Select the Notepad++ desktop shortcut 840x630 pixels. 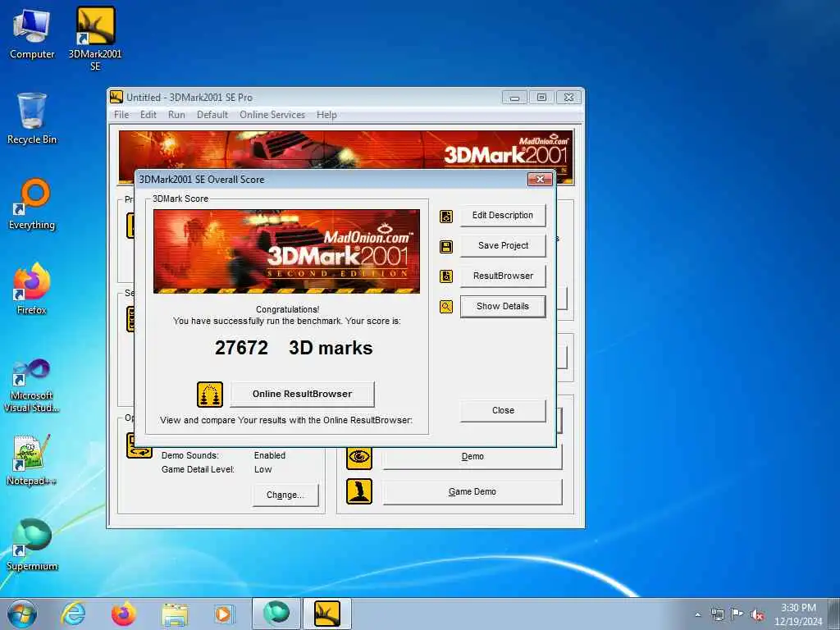[x=32, y=460]
